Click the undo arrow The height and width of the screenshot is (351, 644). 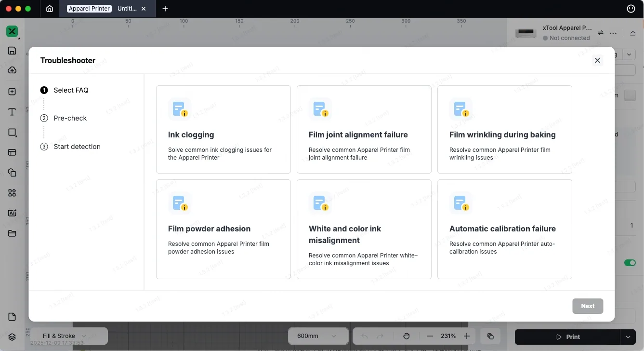[365, 336]
